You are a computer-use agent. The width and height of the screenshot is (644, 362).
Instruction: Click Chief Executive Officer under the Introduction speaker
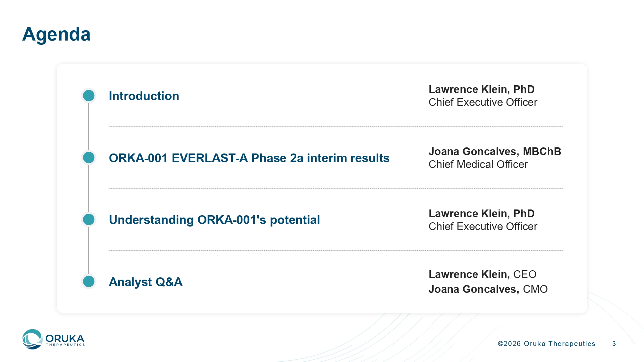[483, 102]
